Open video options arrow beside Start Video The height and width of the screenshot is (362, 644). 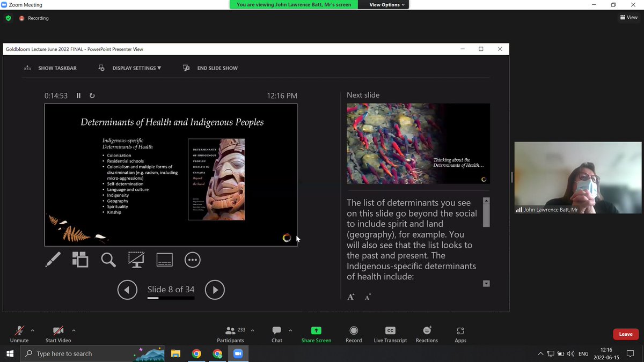click(x=74, y=330)
